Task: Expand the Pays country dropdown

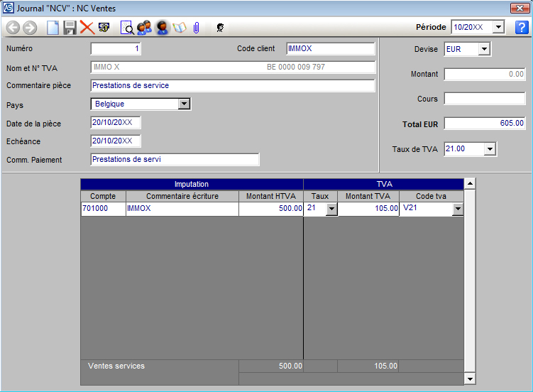Action: coord(184,104)
